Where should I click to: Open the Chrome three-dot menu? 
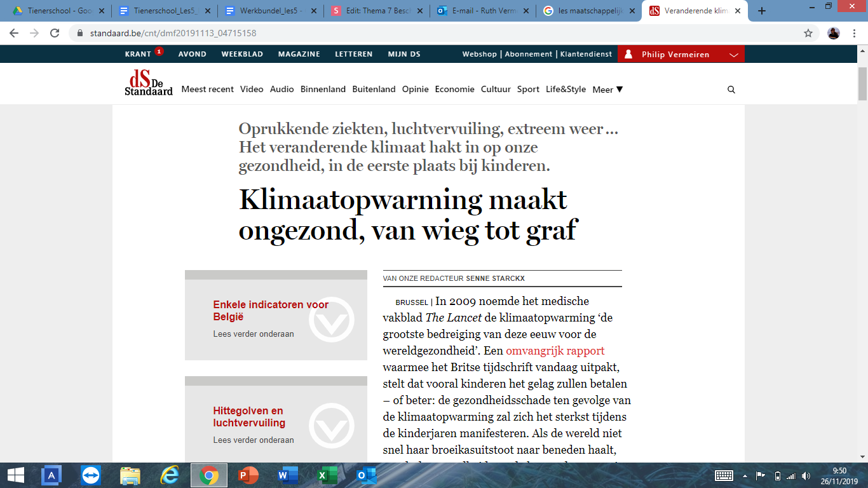click(855, 33)
